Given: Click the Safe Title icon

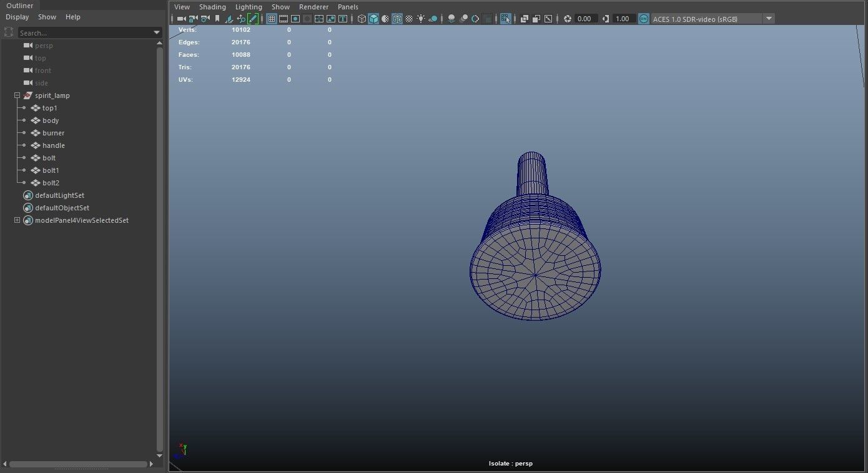Looking at the screenshot, I should pyautogui.click(x=343, y=19).
